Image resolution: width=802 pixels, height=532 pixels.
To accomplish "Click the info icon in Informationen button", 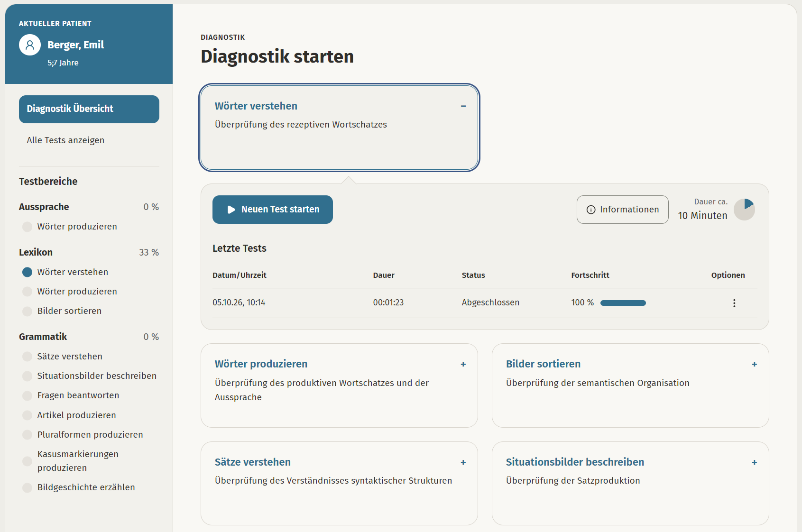I will click(x=591, y=210).
